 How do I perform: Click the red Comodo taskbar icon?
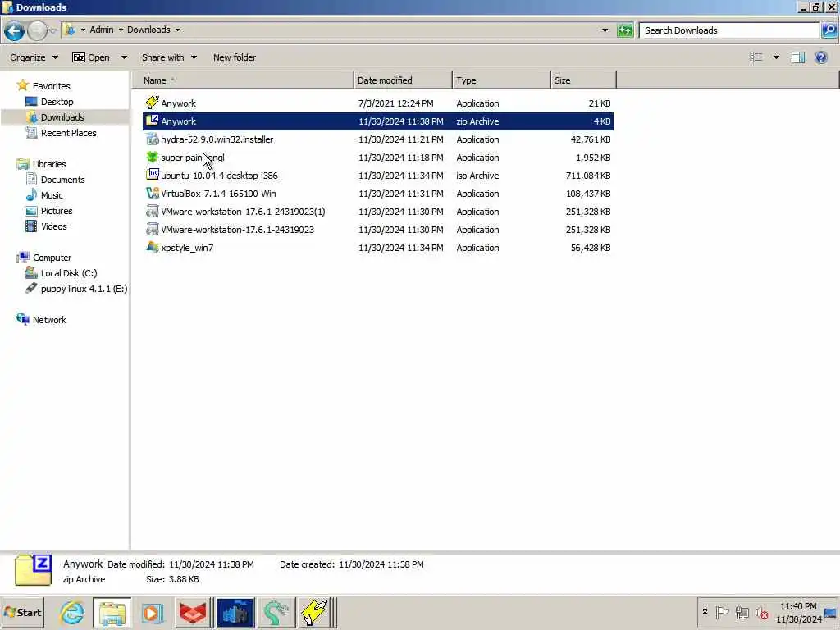pos(192,612)
